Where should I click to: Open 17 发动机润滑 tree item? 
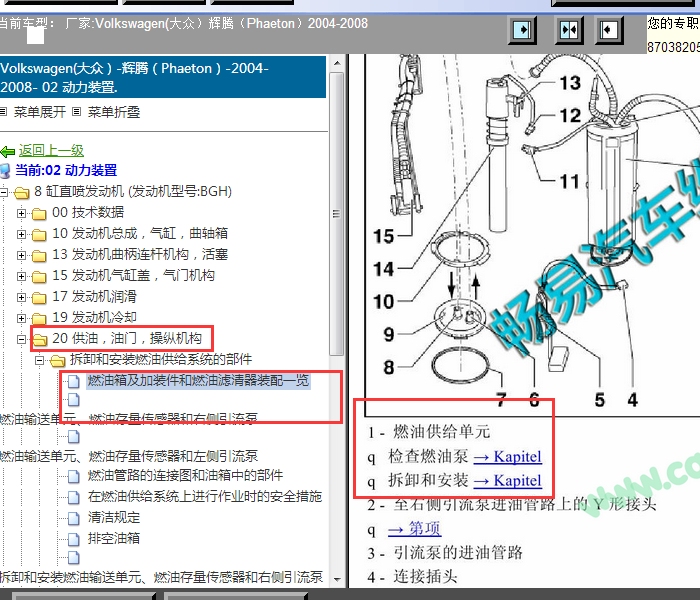coord(94,296)
